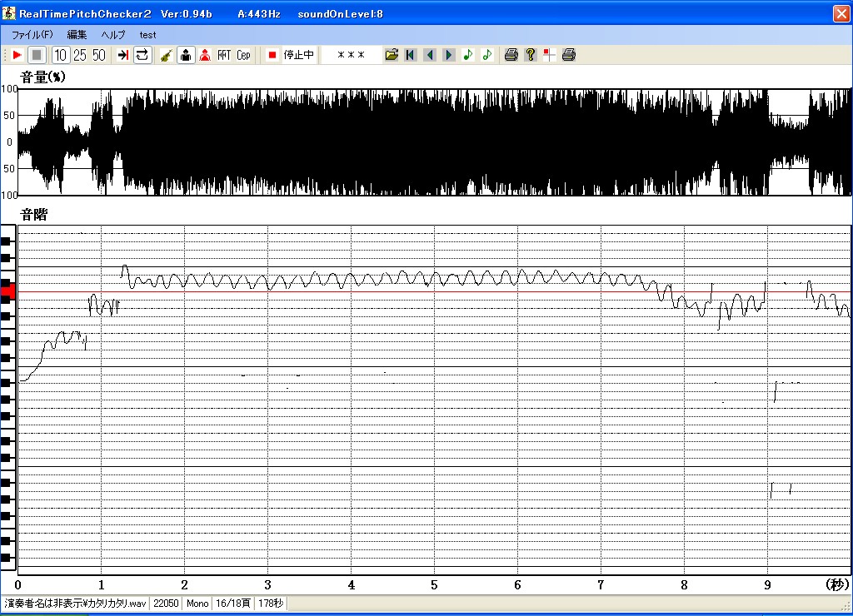Select the 10 time scale toggle

point(60,55)
